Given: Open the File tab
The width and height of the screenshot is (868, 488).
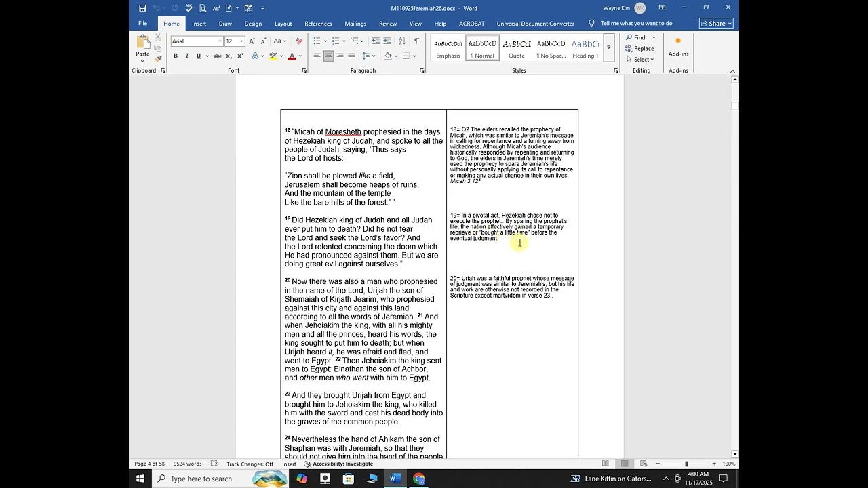Looking at the screenshot, I should [142, 24].
